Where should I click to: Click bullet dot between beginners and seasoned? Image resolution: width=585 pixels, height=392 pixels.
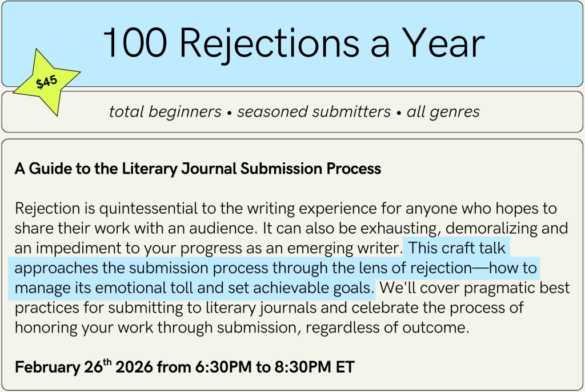[x=229, y=113]
